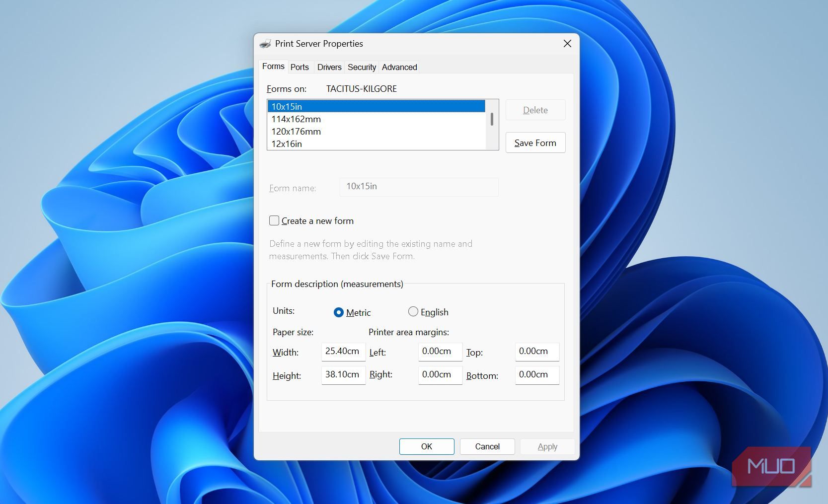Click the Form name text field
Viewport: 828px width, 504px height.
coord(419,187)
